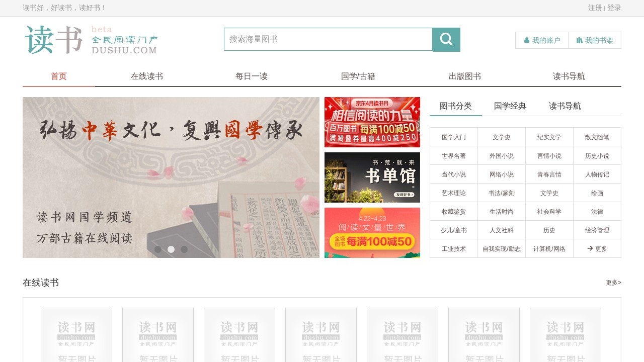Open 我的书架 bookshelf link
This screenshot has width=644, height=362.
tap(595, 40)
